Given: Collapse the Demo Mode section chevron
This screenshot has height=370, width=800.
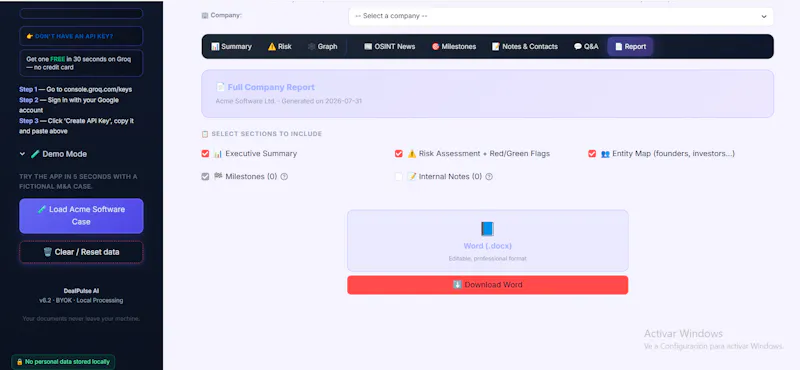Looking at the screenshot, I should coord(22,154).
